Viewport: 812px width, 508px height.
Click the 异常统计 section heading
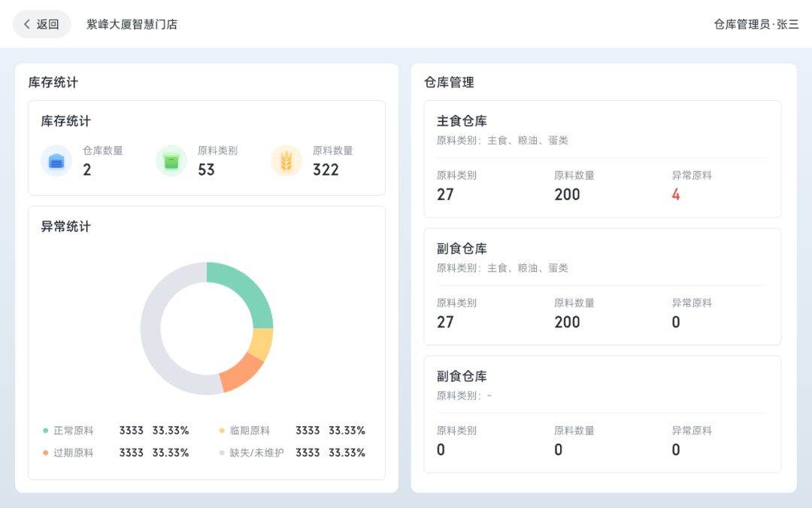65,227
